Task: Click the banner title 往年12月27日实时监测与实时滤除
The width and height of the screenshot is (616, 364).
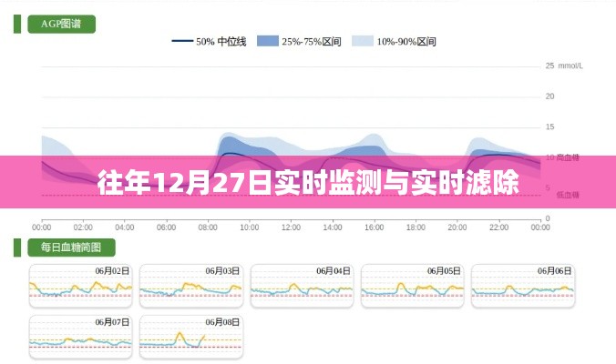Action: click(x=308, y=182)
